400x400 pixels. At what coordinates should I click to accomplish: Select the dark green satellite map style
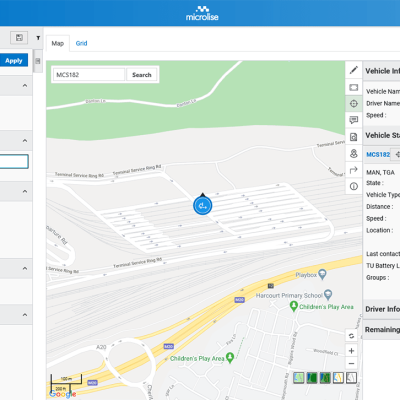(x=312, y=378)
